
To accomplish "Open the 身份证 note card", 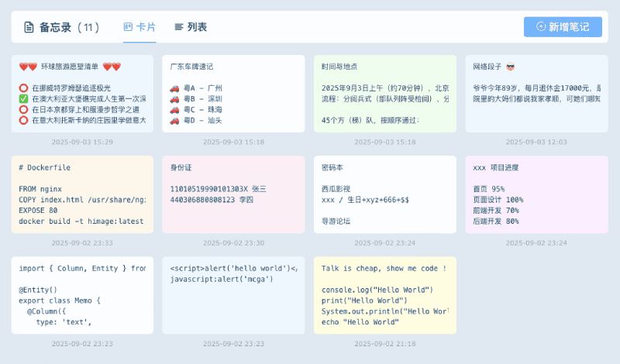I will coord(233,194).
